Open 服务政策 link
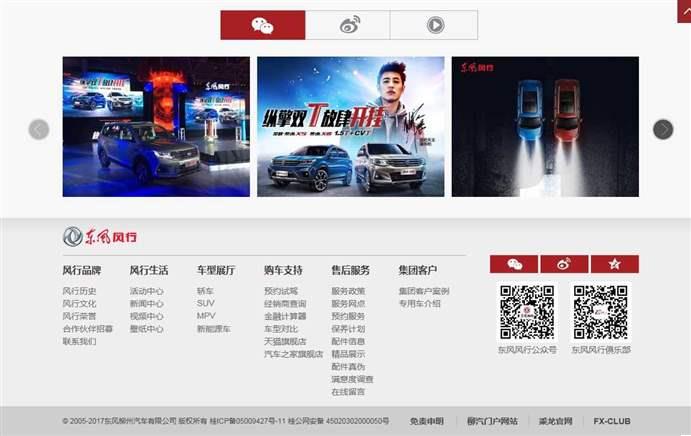This screenshot has width=691, height=436. pyautogui.click(x=348, y=291)
